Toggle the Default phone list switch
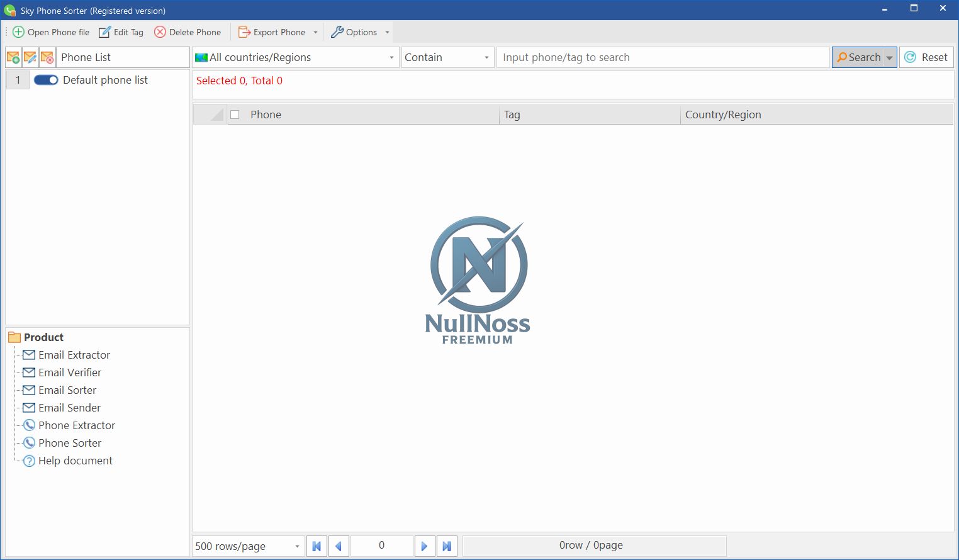Image resolution: width=959 pixels, height=560 pixels. pyautogui.click(x=46, y=80)
